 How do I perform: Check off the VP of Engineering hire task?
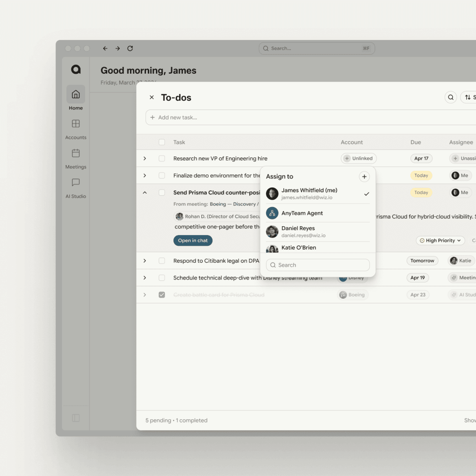[x=162, y=158]
